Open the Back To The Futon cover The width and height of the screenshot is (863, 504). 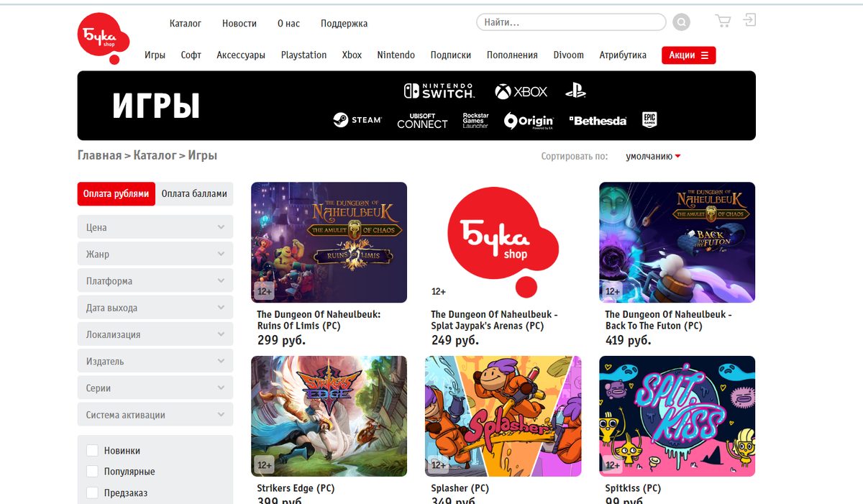[x=677, y=242]
